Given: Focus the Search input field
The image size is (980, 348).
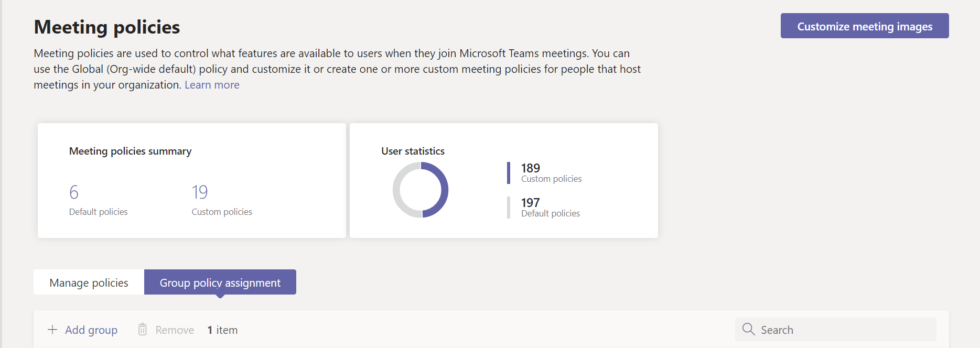Looking at the screenshot, I should 836,330.
